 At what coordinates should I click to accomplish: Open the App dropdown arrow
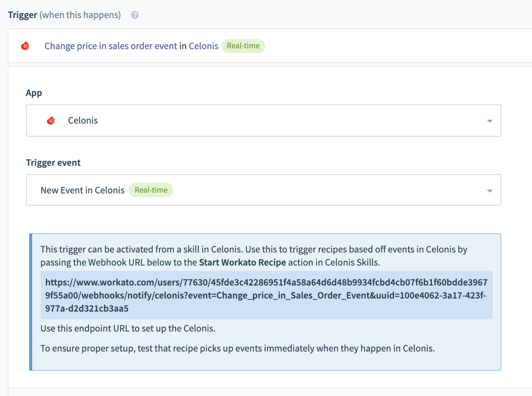click(489, 121)
